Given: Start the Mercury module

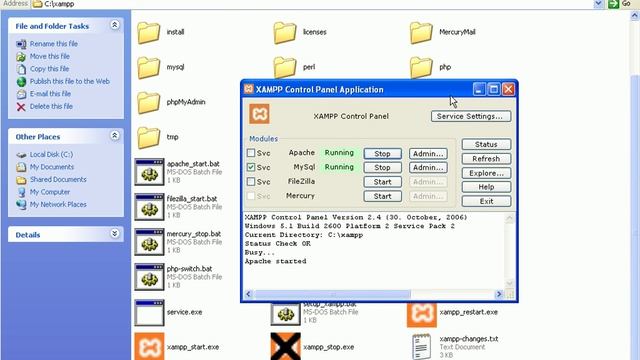Looking at the screenshot, I should [x=382, y=196].
